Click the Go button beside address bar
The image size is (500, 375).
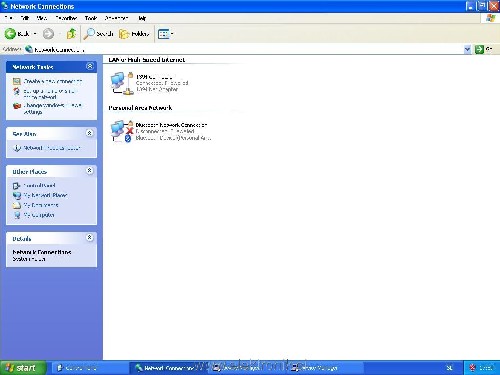pyautogui.click(x=483, y=49)
